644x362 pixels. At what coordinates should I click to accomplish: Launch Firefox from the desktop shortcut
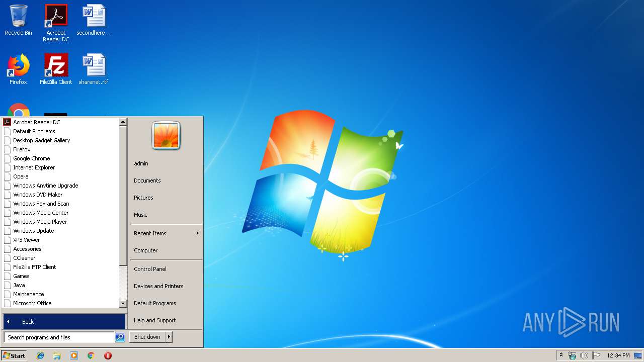pyautogui.click(x=18, y=69)
